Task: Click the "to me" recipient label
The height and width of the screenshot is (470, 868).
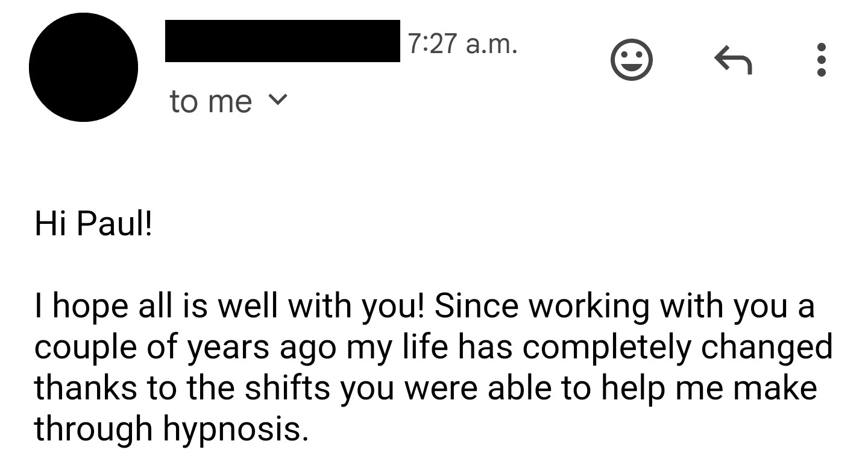Action: (x=210, y=101)
